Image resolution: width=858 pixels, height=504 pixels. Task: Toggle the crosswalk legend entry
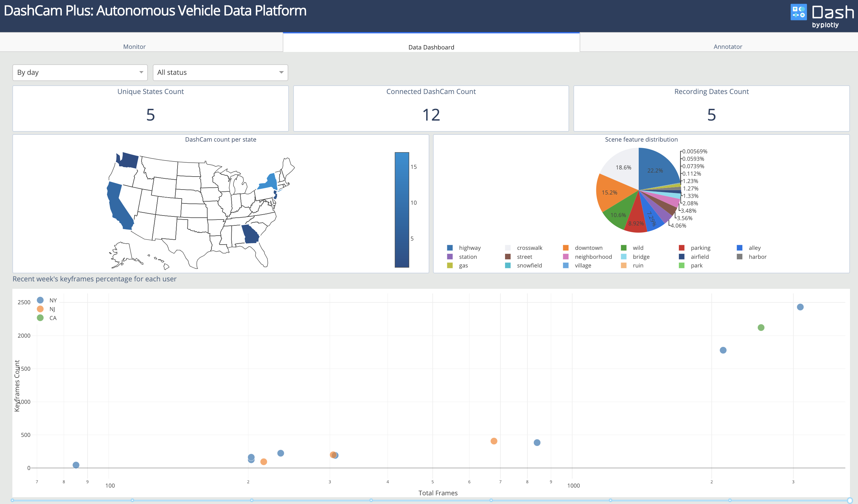click(x=529, y=248)
